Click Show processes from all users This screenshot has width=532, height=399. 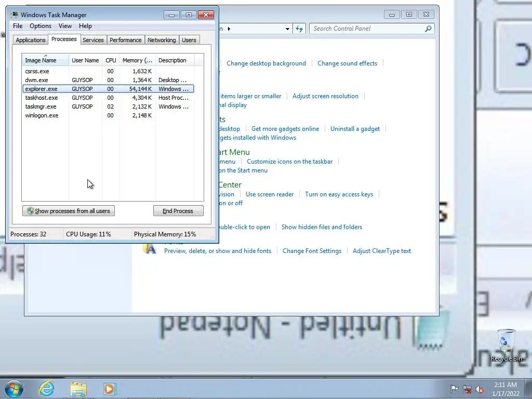pos(69,211)
